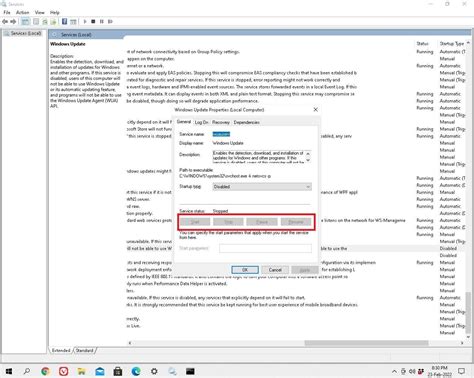This screenshot has height=378, width=474.
Task: Click the network icon in system tray
Action: pyautogui.click(x=403, y=371)
